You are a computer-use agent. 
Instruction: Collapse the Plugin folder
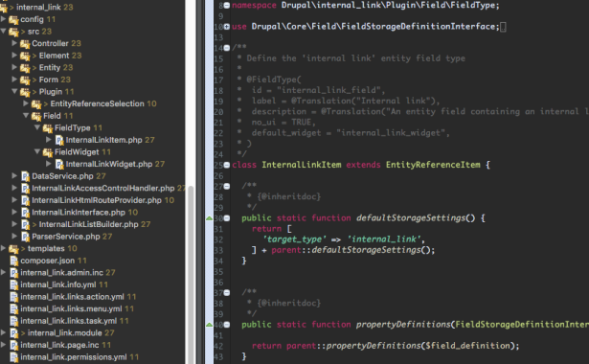click(x=14, y=91)
